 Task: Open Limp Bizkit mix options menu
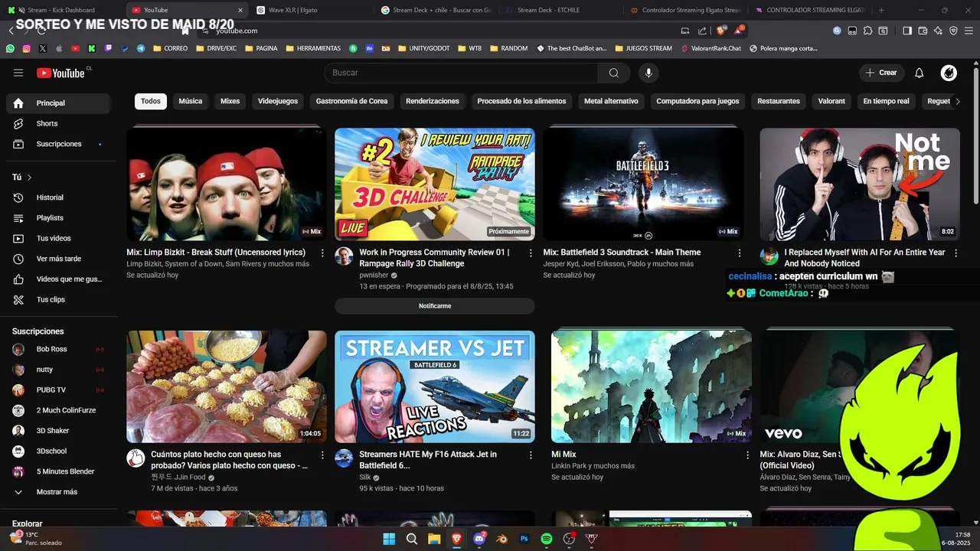tap(322, 253)
